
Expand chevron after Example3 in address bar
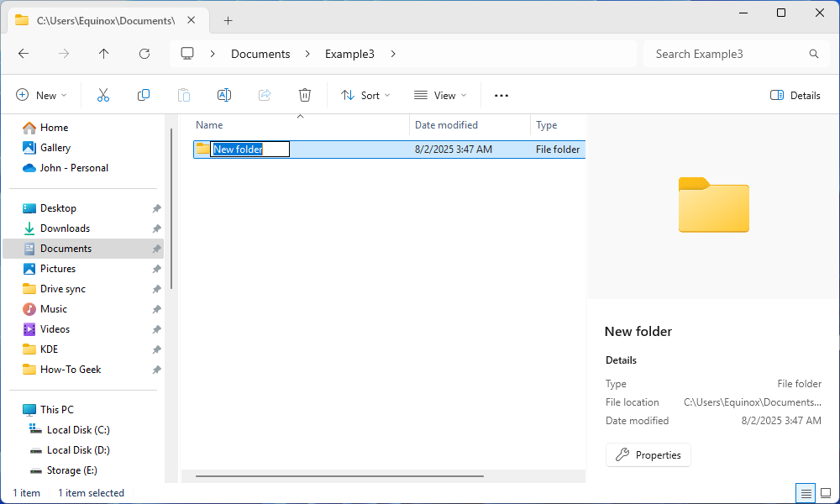tap(393, 54)
